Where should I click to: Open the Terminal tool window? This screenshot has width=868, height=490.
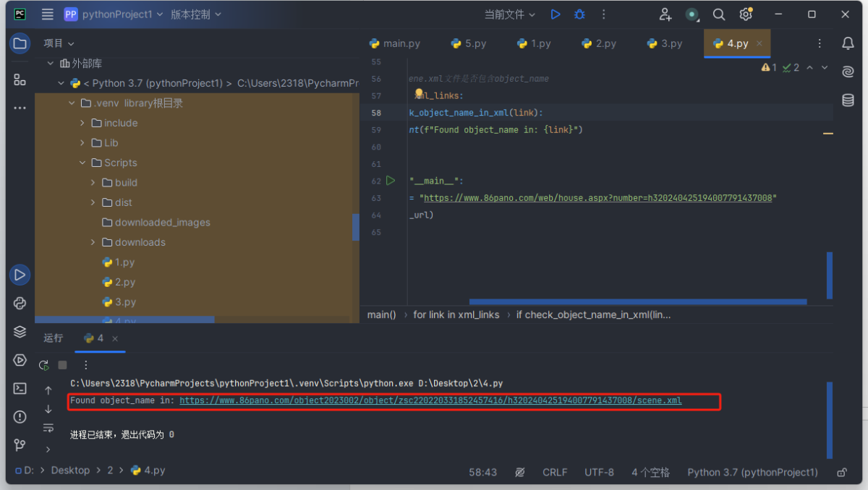(x=20, y=389)
